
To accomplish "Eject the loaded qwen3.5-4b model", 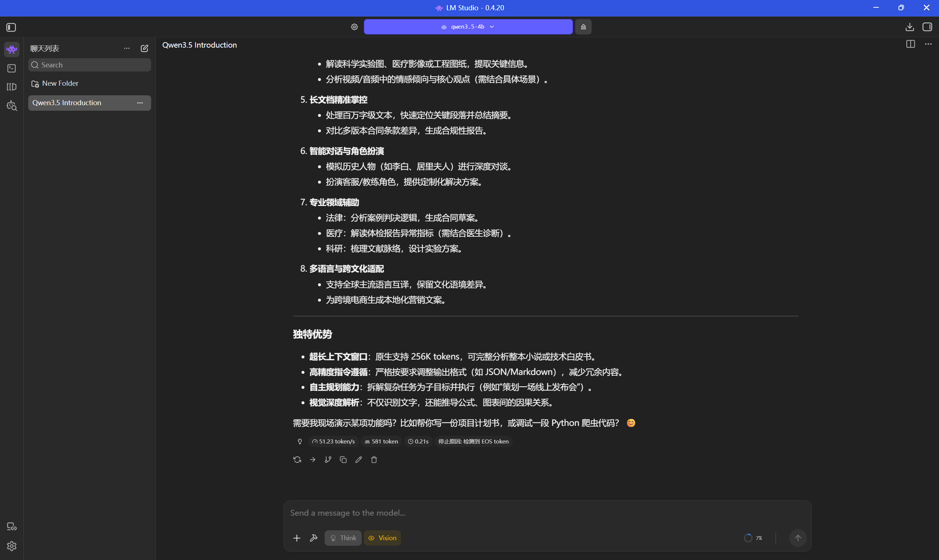I will (x=583, y=27).
